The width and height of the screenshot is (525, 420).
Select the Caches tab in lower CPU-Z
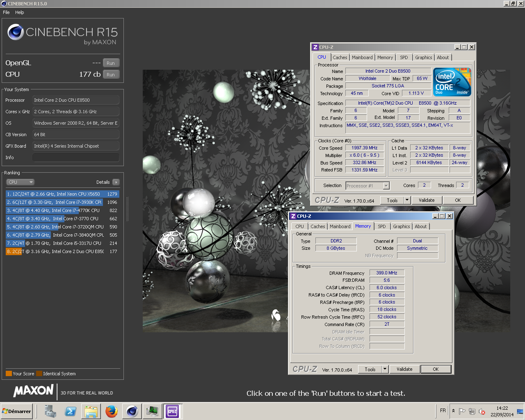(x=318, y=226)
